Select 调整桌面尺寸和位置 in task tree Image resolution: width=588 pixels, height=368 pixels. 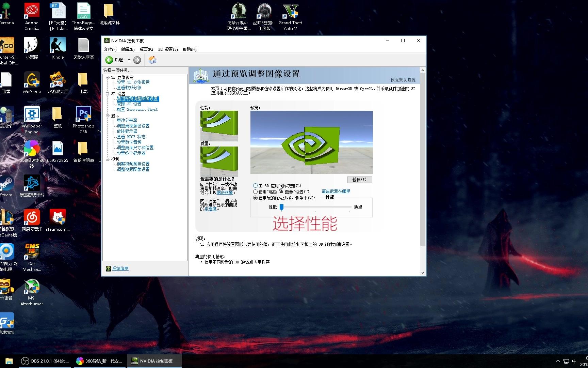point(135,148)
